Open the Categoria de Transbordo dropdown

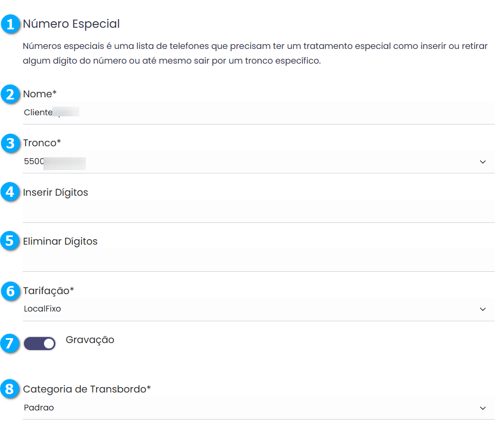coord(258,408)
